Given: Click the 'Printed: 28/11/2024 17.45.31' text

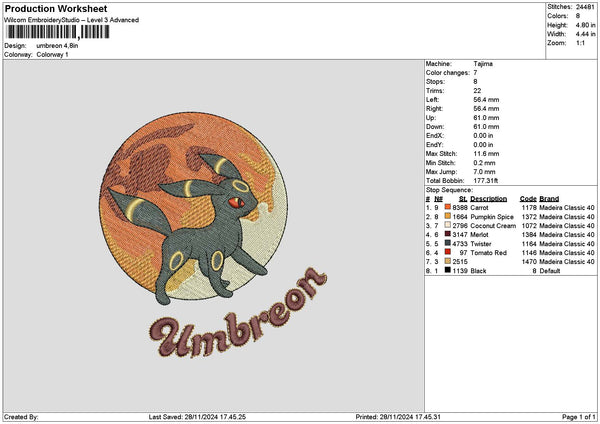Looking at the screenshot, I should 398,417.
